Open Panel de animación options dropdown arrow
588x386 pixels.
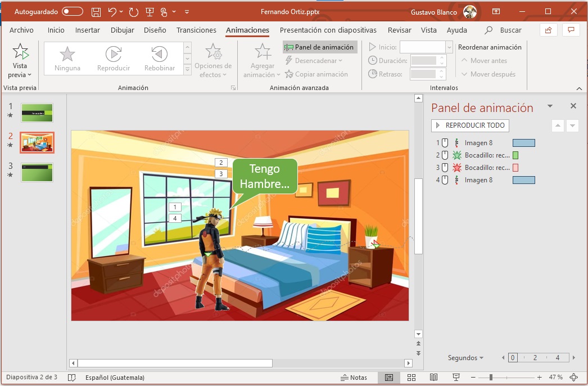550,106
